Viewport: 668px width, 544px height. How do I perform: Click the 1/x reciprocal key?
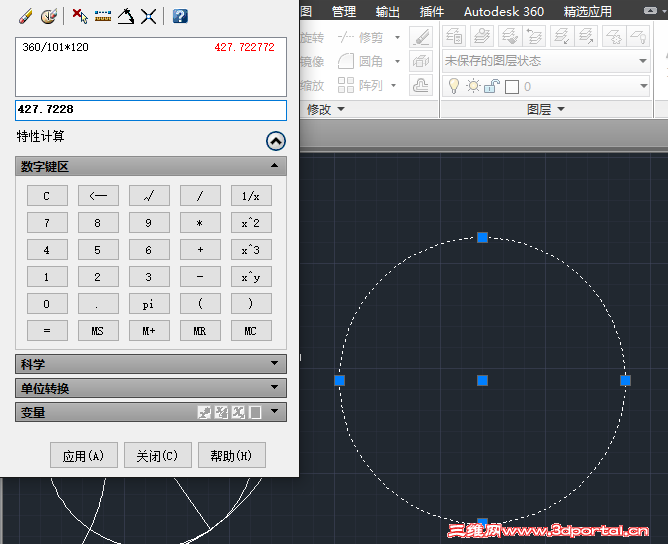(251, 196)
